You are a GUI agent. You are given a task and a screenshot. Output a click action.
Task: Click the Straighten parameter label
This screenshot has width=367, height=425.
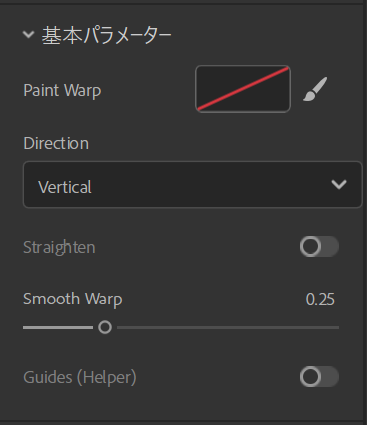(x=59, y=247)
